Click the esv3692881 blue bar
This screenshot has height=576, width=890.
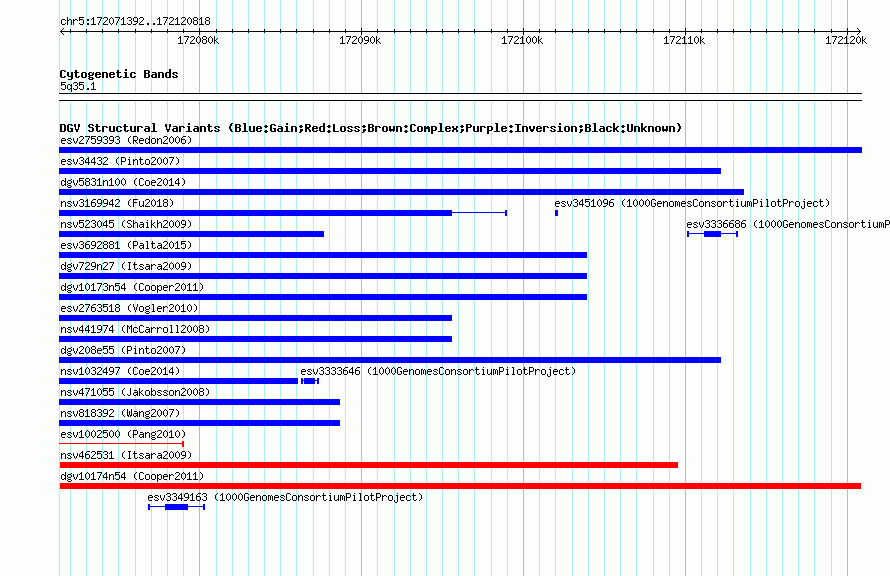pos(323,255)
